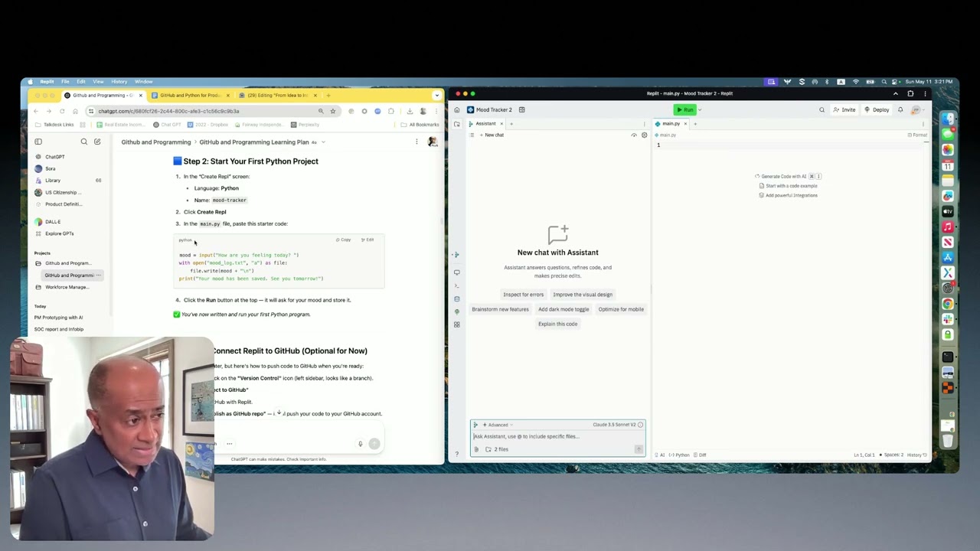Open the Replit help question mark icon
Viewport: 980px width, 551px height.
point(457,455)
